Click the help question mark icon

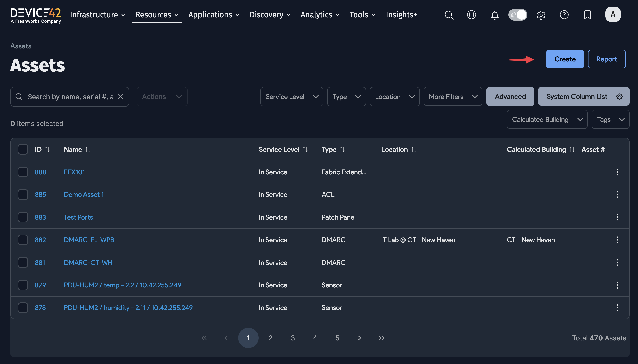pos(564,15)
